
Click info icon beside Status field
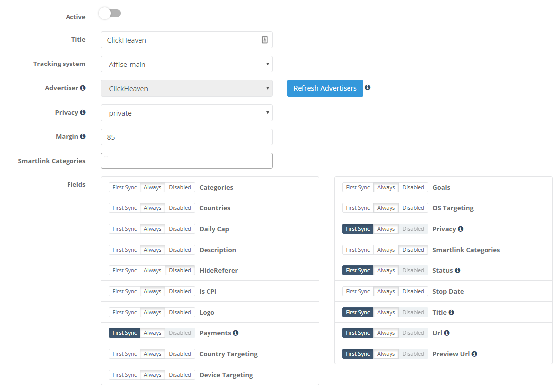457,270
